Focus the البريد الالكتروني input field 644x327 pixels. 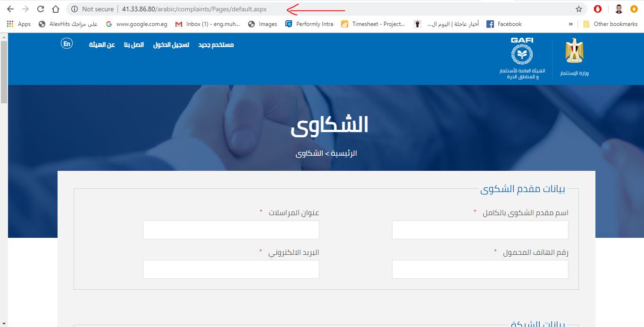coord(231,269)
